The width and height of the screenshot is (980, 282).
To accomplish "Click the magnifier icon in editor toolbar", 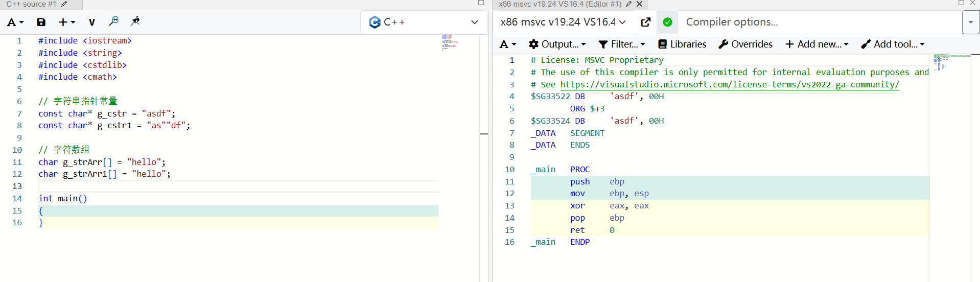I will point(114,21).
